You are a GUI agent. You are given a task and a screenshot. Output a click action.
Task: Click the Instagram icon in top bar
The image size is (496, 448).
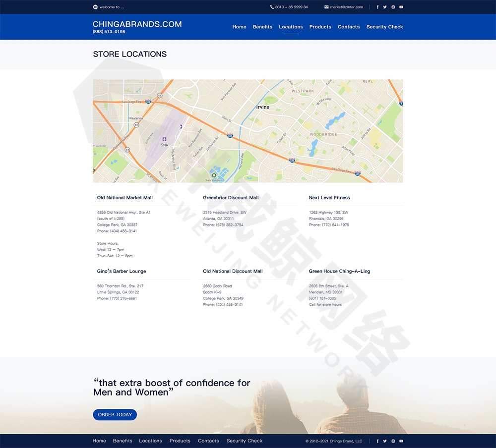pyautogui.click(x=393, y=7)
